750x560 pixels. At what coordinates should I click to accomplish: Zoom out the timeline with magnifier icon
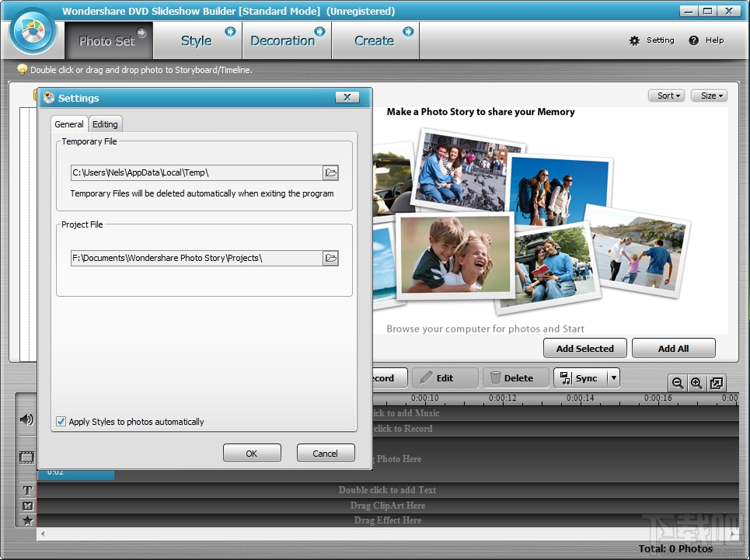pyautogui.click(x=677, y=383)
